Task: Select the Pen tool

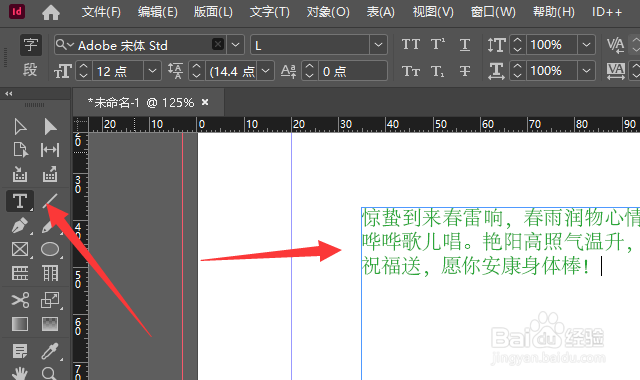Action: tap(20, 225)
